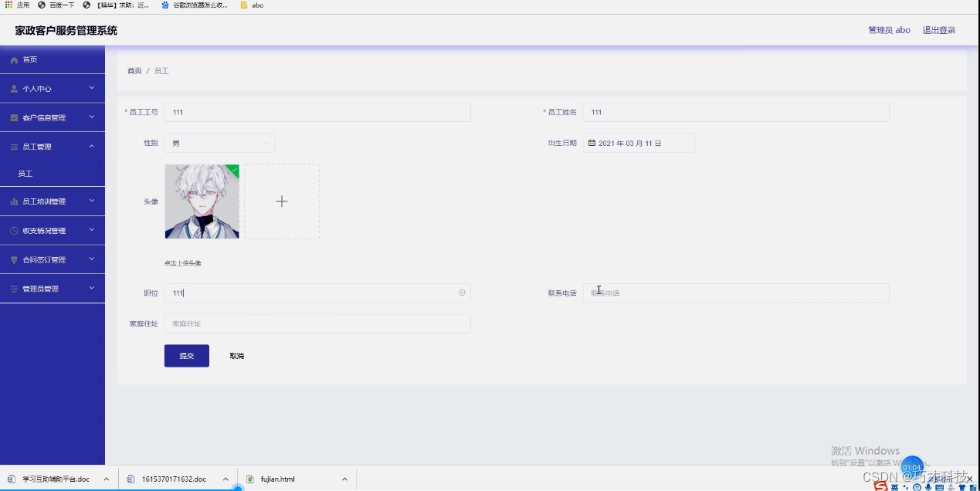Click the 取消 cancel button
980x491 pixels.
pyautogui.click(x=237, y=356)
